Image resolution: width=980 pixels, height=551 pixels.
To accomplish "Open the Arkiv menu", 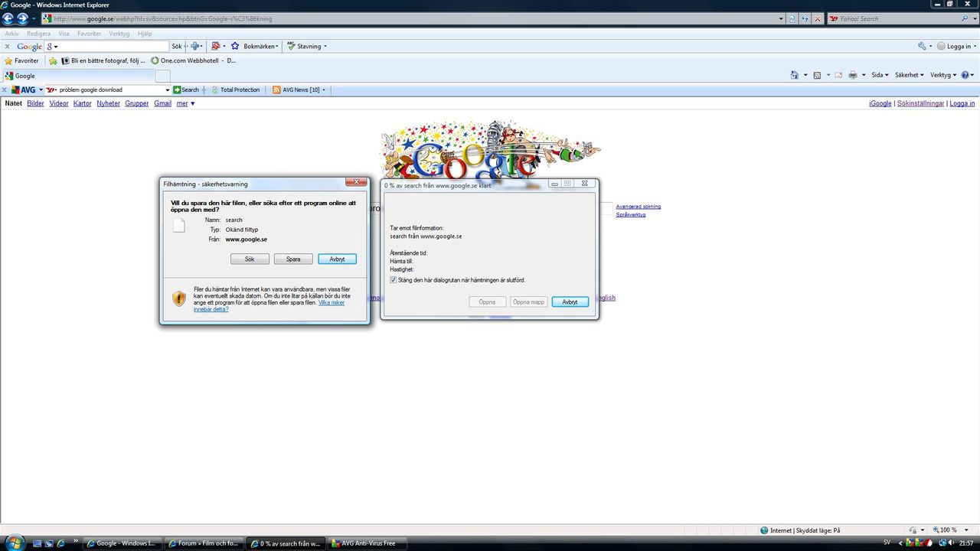I will tap(12, 34).
